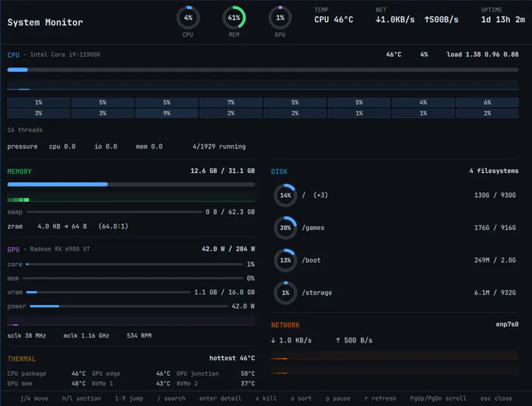Click the 'hottest 46°C' label

coord(232,358)
